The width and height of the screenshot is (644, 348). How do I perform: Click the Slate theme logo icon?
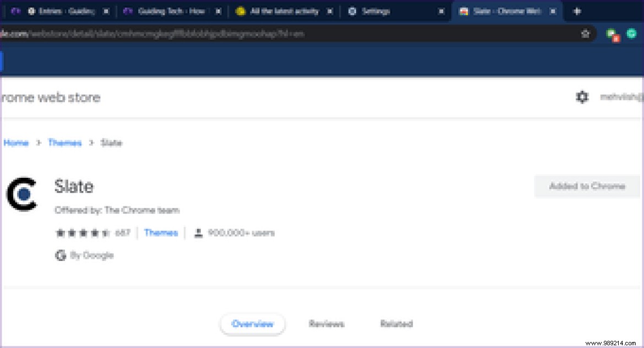21,194
